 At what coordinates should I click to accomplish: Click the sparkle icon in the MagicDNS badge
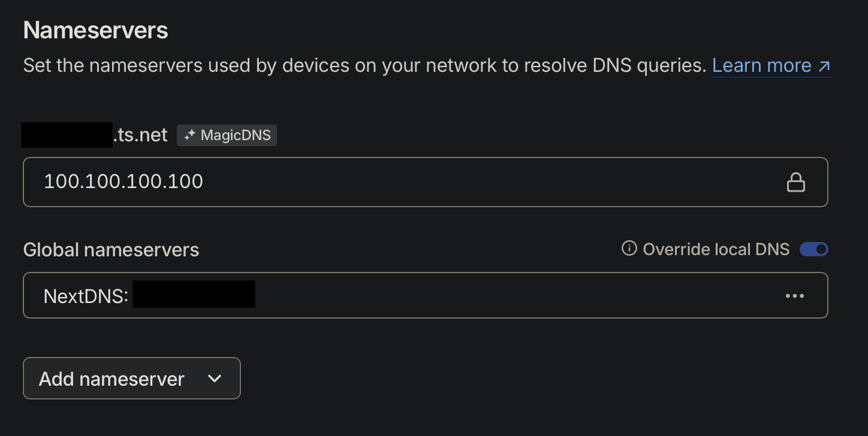coord(189,135)
